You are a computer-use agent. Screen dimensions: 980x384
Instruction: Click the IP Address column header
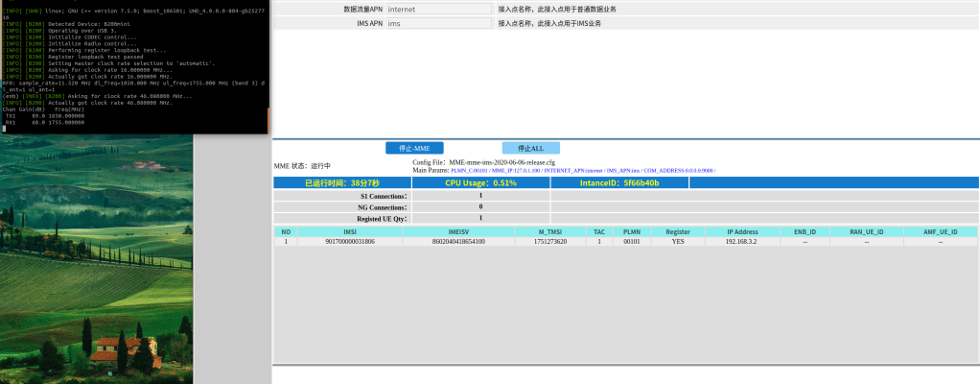(x=742, y=231)
